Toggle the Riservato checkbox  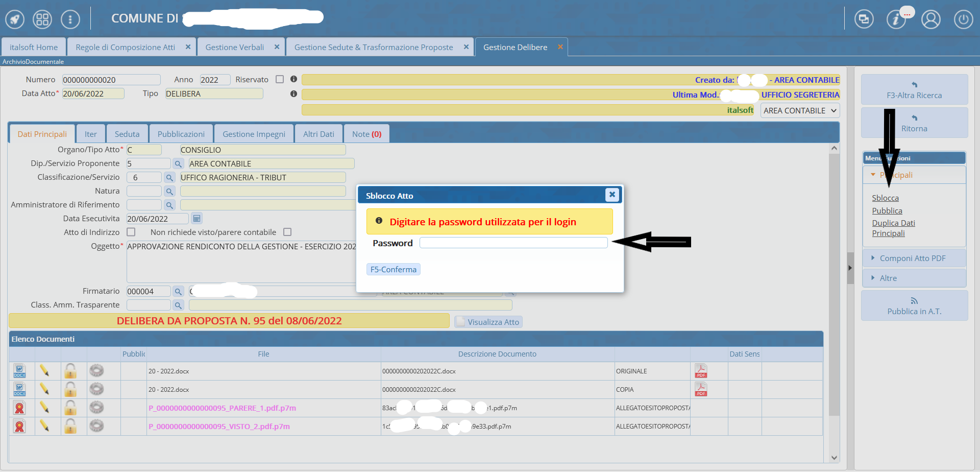click(x=280, y=79)
